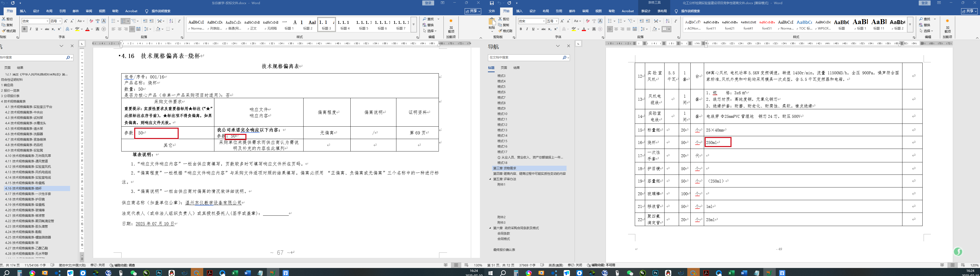Open Table Design tab in right Word window
The width and height of the screenshot is (980, 276).
click(x=646, y=11)
